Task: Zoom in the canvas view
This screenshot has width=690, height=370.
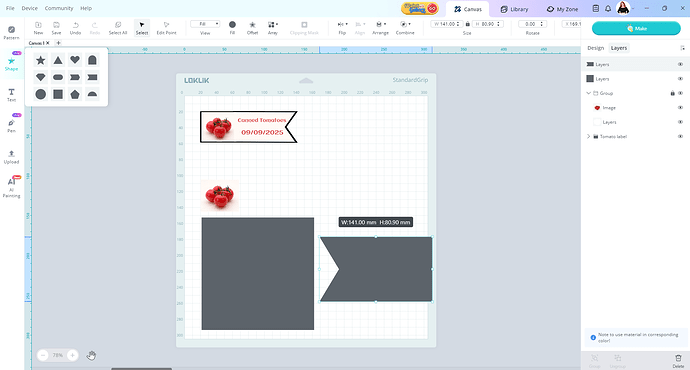Action: [x=73, y=355]
